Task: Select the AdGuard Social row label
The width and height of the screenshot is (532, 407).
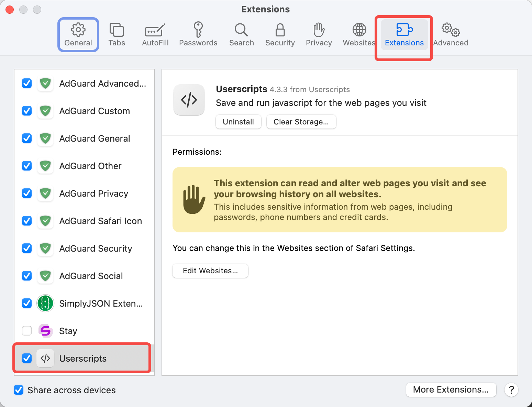Action: [91, 276]
